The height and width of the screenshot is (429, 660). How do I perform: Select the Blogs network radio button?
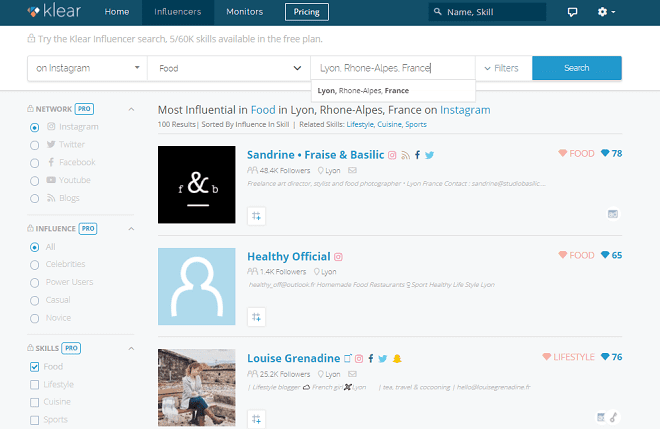(35, 199)
